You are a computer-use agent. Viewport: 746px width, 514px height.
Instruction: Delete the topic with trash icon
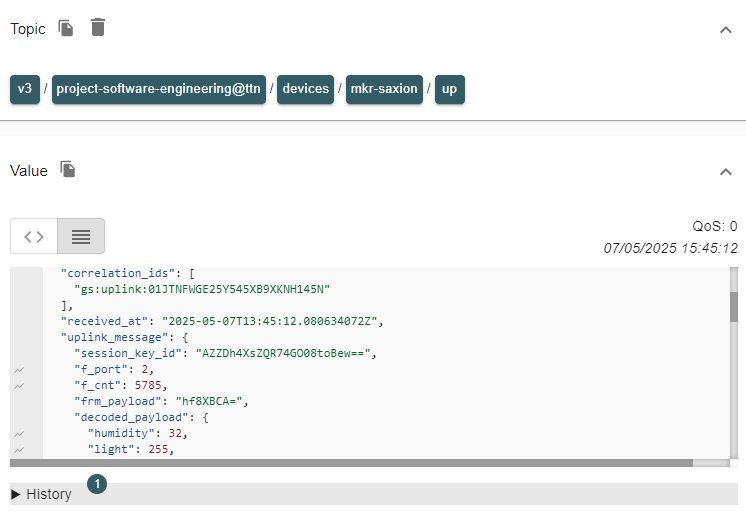click(98, 27)
